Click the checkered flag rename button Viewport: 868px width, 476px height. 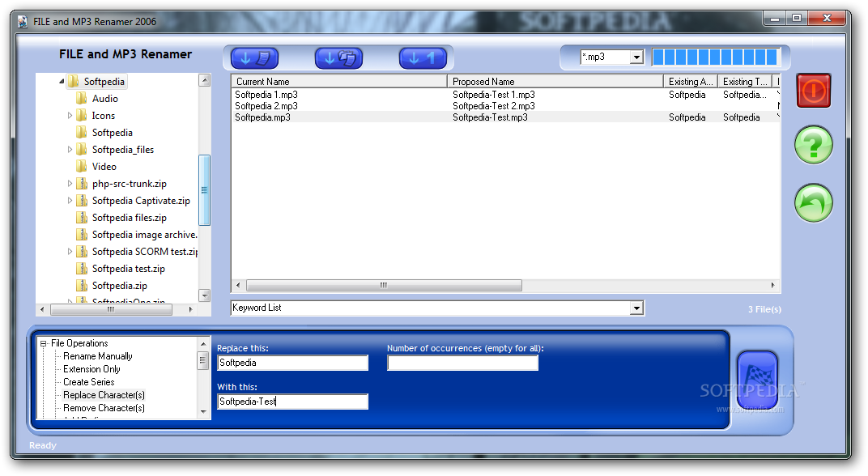758,379
